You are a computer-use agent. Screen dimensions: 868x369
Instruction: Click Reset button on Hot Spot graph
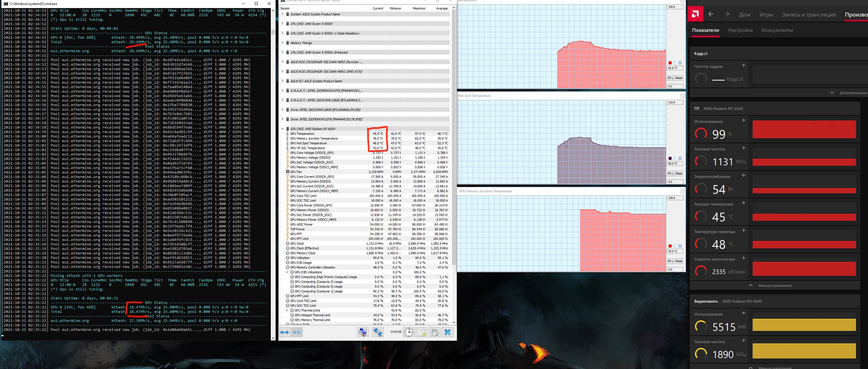click(x=678, y=174)
